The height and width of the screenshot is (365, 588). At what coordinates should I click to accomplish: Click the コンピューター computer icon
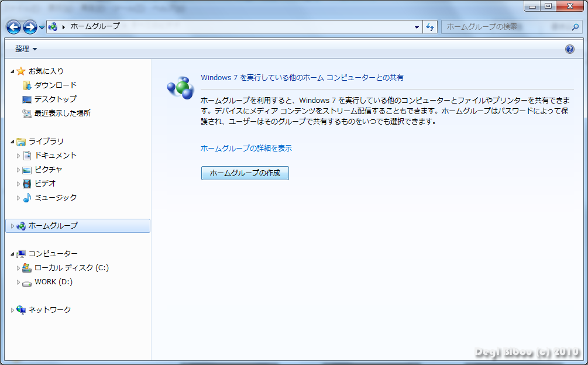(21, 254)
